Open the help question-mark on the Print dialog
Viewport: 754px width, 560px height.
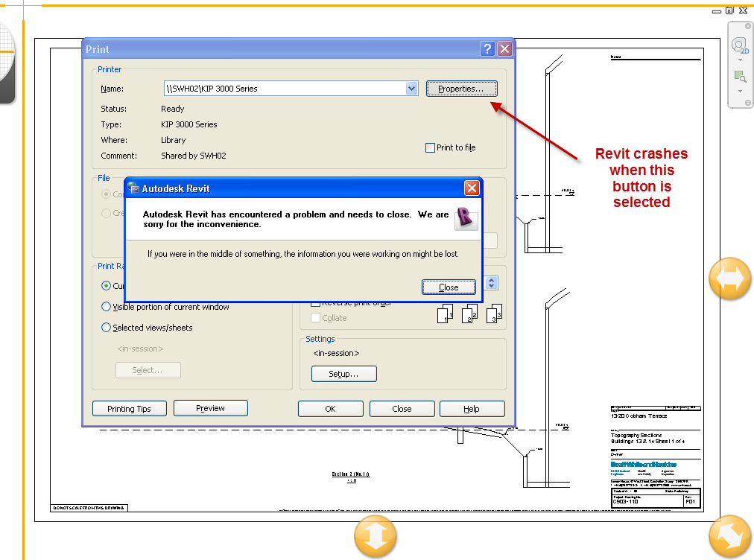[487, 48]
